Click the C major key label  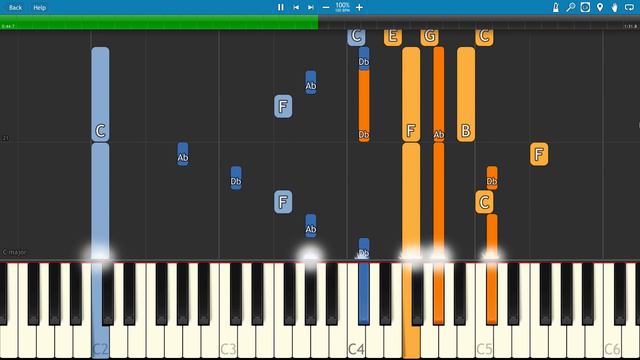pyautogui.click(x=14, y=252)
